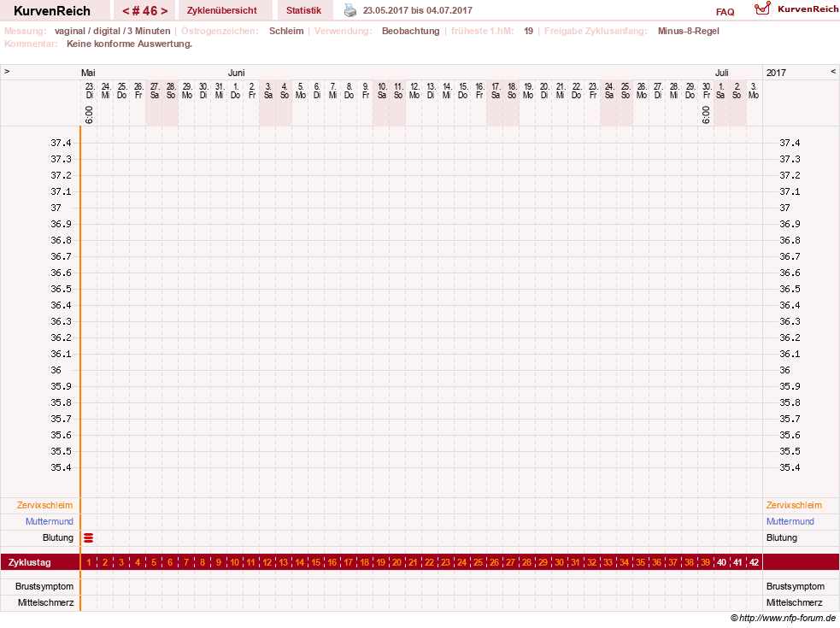Open the FAQ link
Image resolution: width=840 pixels, height=628 pixels.
pos(725,12)
